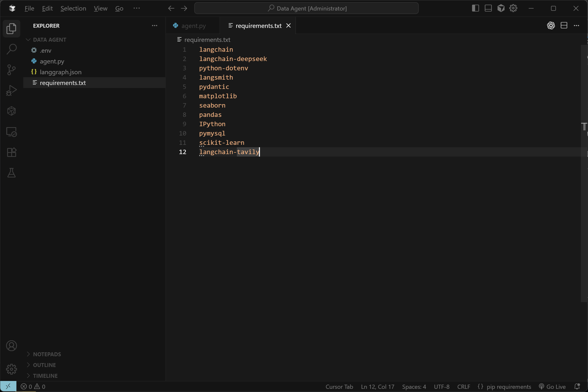Click line 6 matplotlib text
The height and width of the screenshot is (392, 588).
point(218,96)
